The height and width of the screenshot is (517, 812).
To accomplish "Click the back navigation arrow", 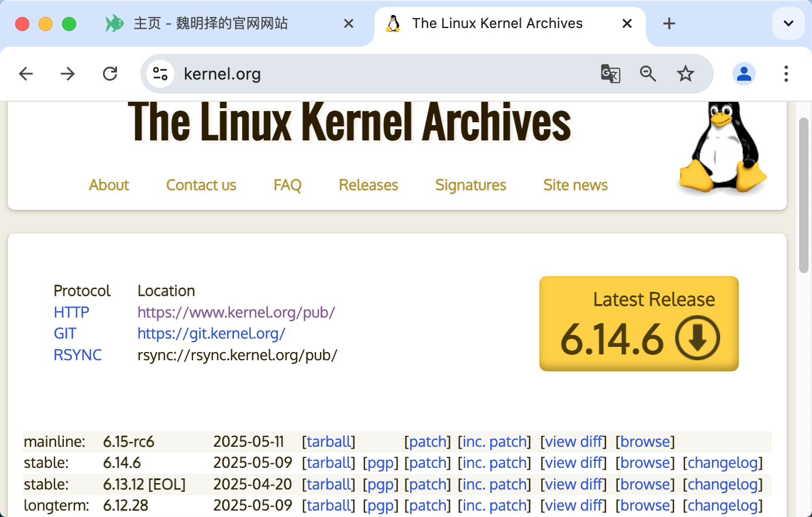I will coord(26,74).
